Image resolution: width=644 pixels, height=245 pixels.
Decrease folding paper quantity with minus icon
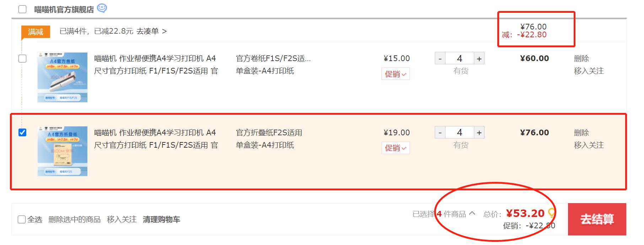click(440, 132)
